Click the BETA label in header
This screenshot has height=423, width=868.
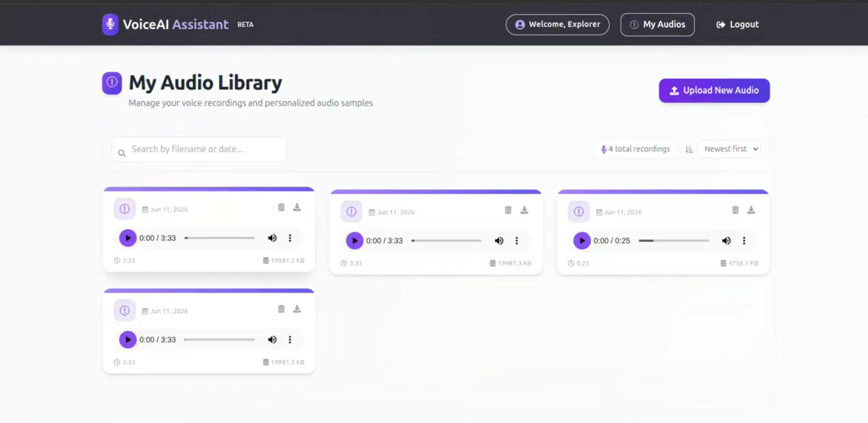click(245, 24)
